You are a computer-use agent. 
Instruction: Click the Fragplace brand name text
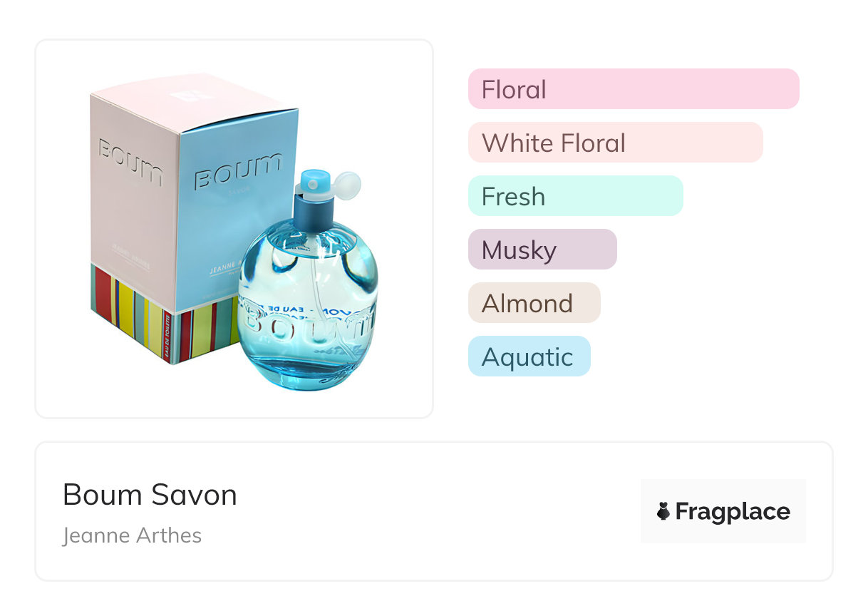(x=733, y=511)
